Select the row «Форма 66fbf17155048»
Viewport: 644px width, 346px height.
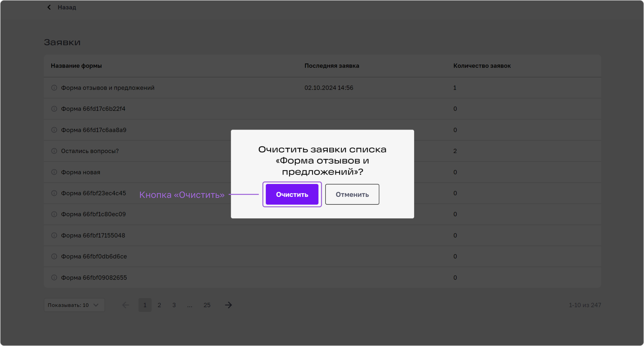pos(322,235)
